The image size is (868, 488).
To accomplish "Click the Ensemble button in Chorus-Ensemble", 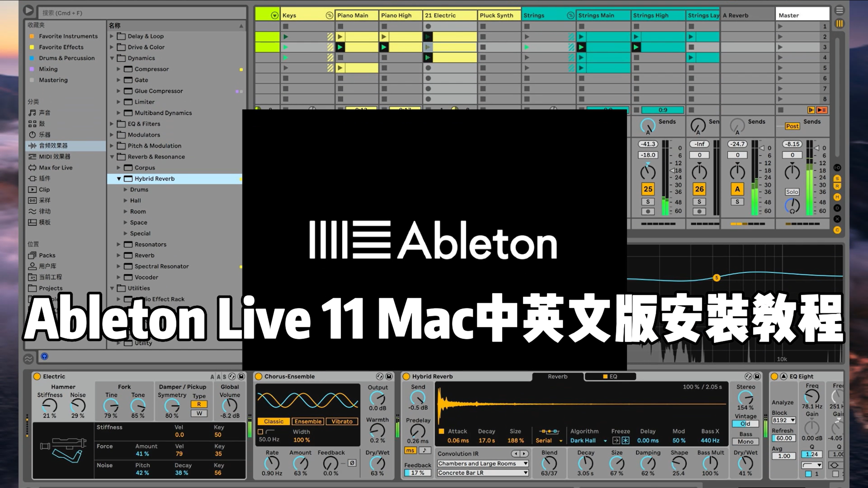I will tap(308, 421).
